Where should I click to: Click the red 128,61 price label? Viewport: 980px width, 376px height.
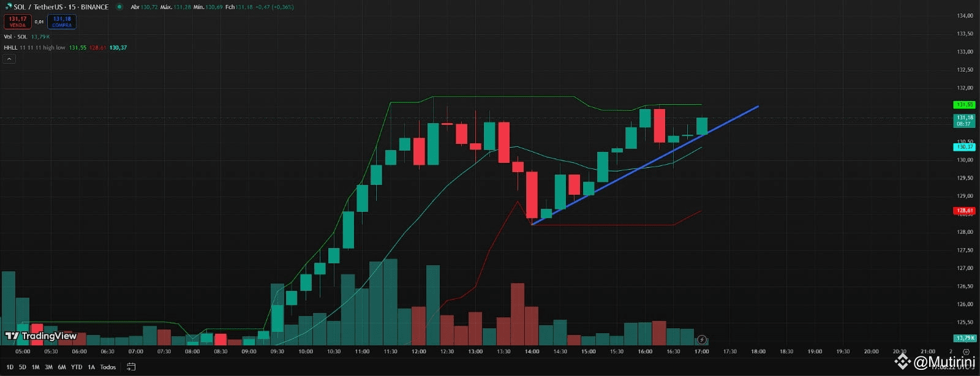pyautogui.click(x=965, y=211)
